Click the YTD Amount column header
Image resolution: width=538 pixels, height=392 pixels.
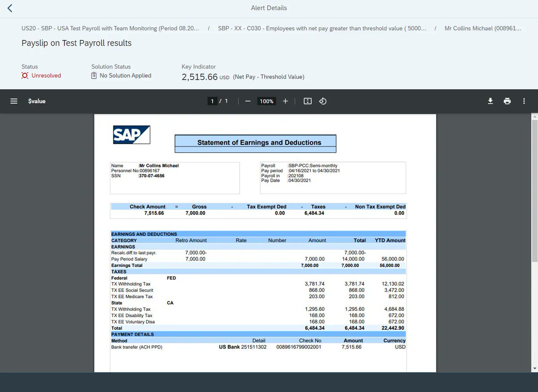coord(390,240)
